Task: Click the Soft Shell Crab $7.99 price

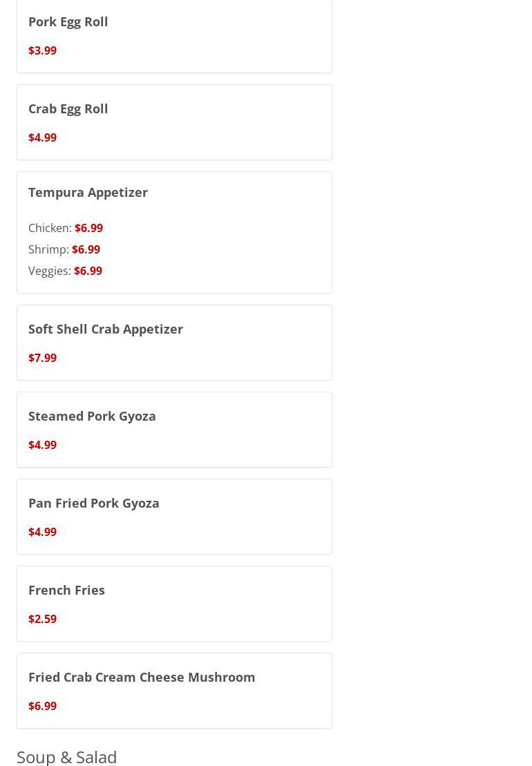Action: point(43,358)
